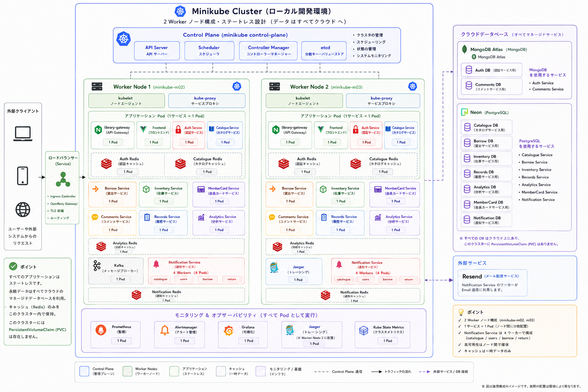This screenshot has height=392, width=588.
Task: Select the Auth Redis icon in Worker Node 1
Action: 106,163
